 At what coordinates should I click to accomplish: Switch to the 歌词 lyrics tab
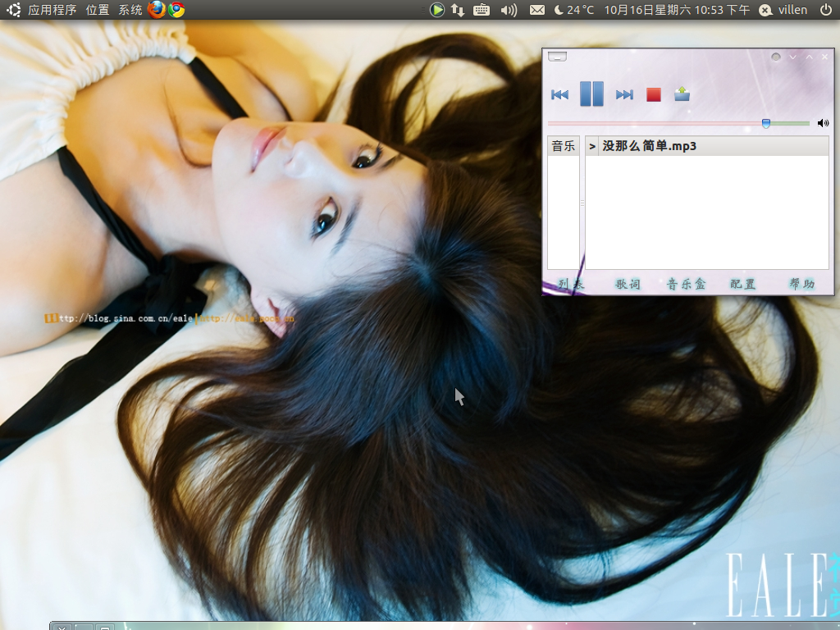click(x=628, y=284)
